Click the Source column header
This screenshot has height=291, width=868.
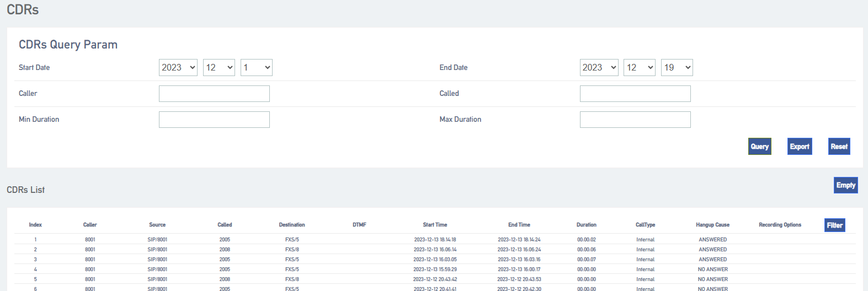pos(157,225)
